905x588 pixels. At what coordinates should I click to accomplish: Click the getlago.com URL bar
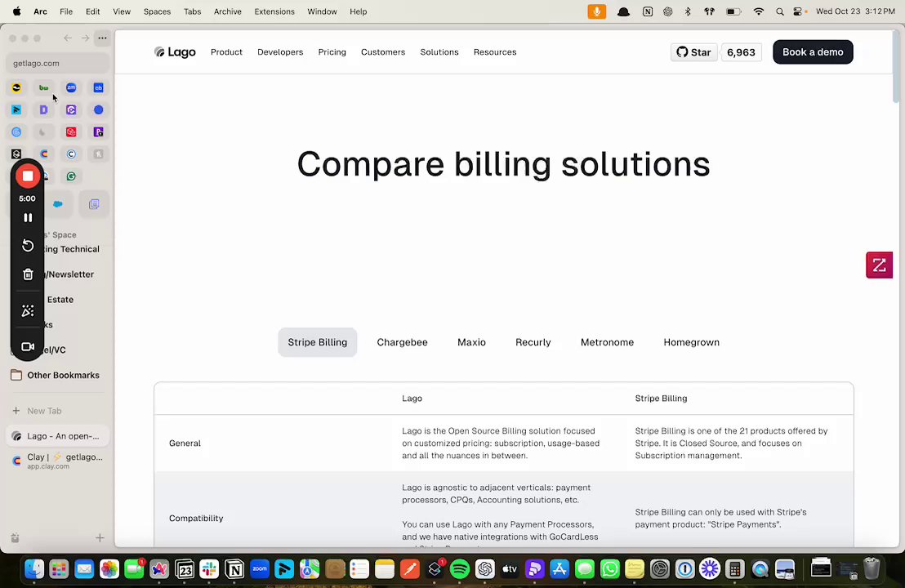[58, 63]
